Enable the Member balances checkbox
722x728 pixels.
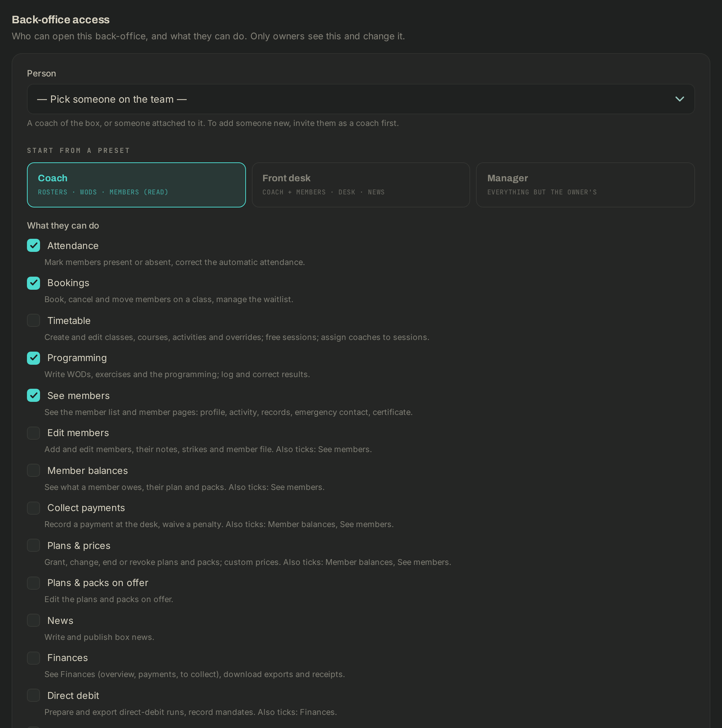point(33,470)
